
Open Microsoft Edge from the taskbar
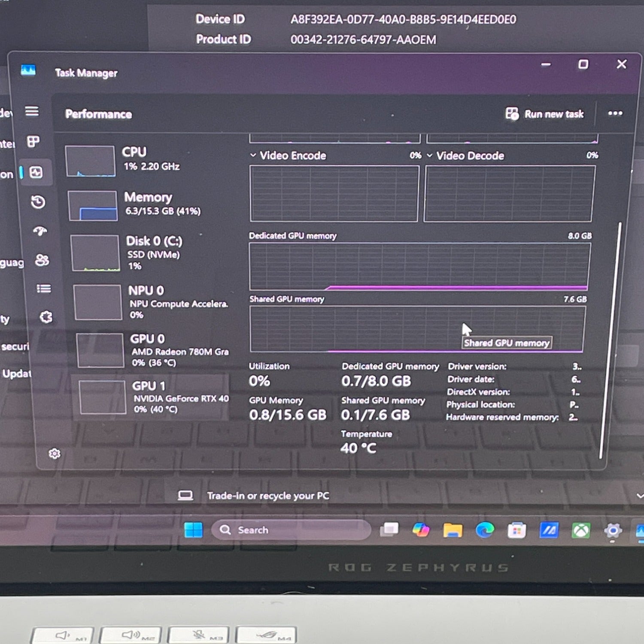[485, 530]
